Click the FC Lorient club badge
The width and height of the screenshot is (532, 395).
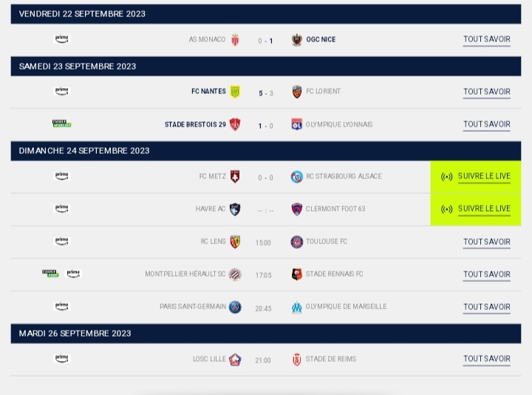[297, 92]
